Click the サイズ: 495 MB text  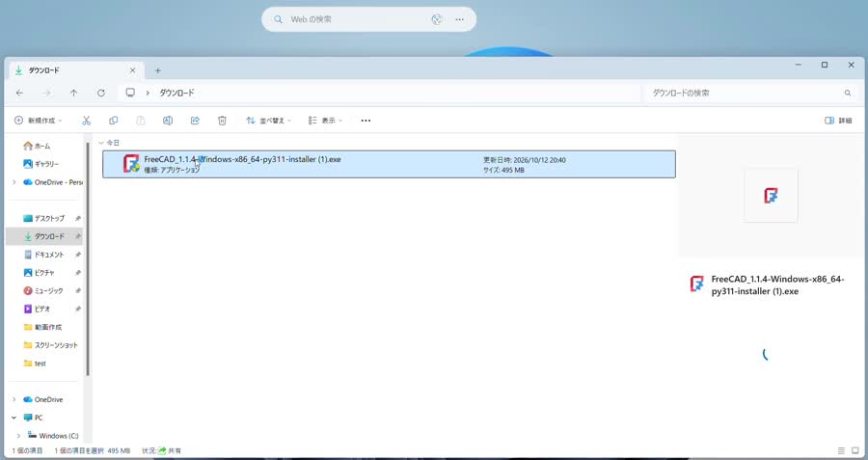click(x=503, y=170)
